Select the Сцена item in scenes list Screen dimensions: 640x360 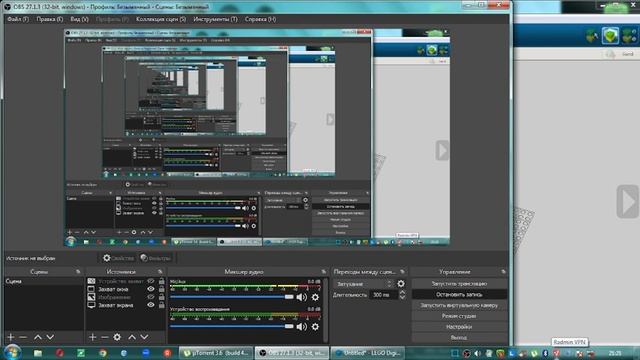(x=44, y=281)
